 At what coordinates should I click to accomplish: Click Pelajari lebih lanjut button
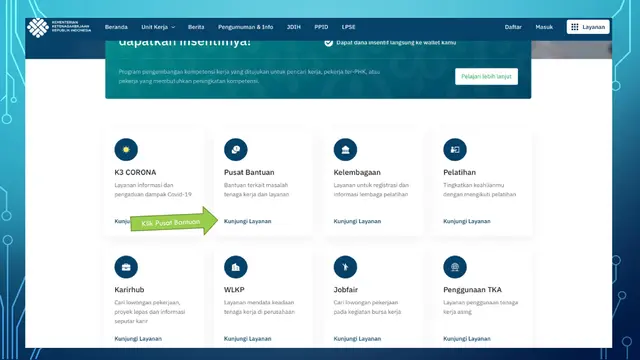[487, 76]
